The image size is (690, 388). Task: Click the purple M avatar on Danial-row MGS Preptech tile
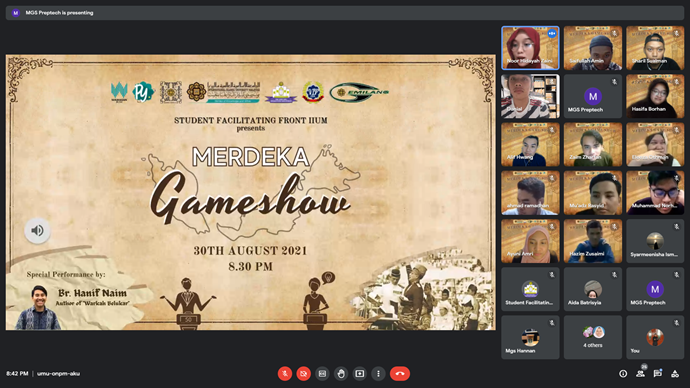(593, 96)
